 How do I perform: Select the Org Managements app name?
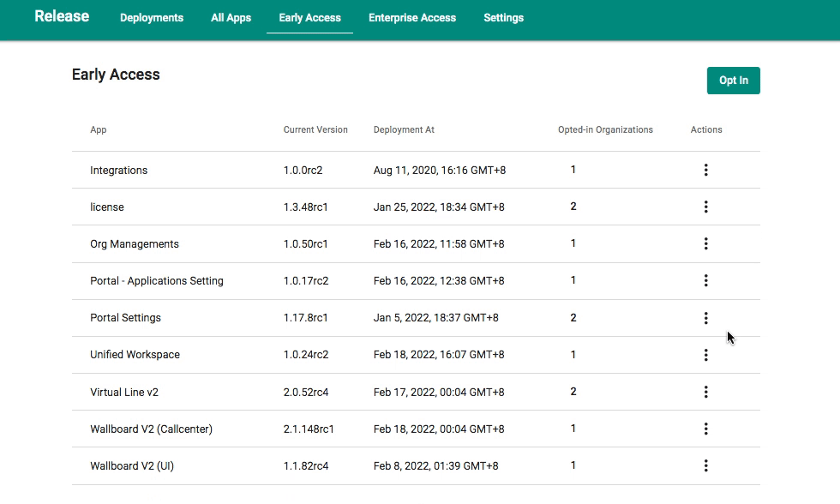(x=135, y=244)
